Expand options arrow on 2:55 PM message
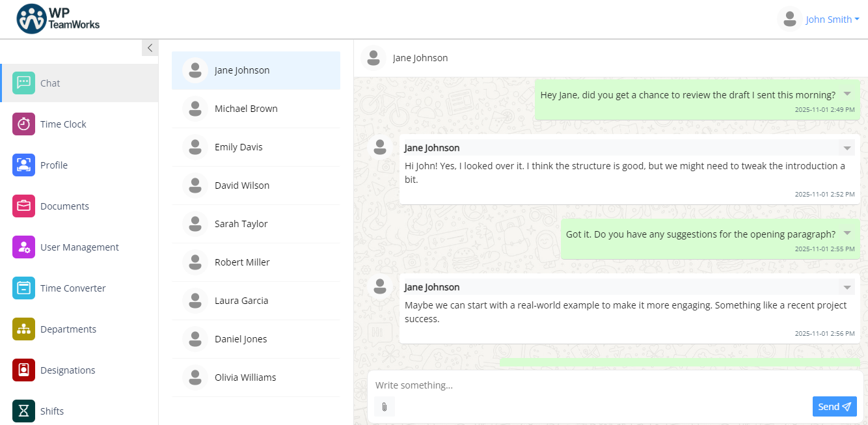Viewport: 868px width, 425px height. click(x=847, y=233)
